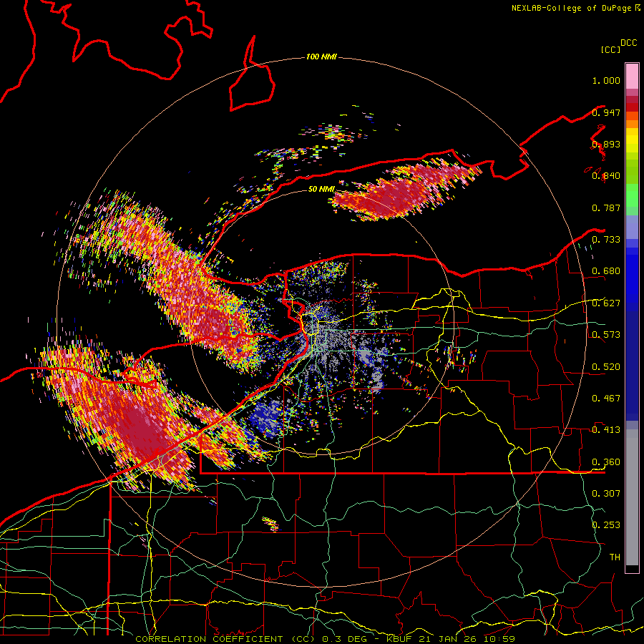
Task: Click the 0.467 scale value
Action: [606, 399]
